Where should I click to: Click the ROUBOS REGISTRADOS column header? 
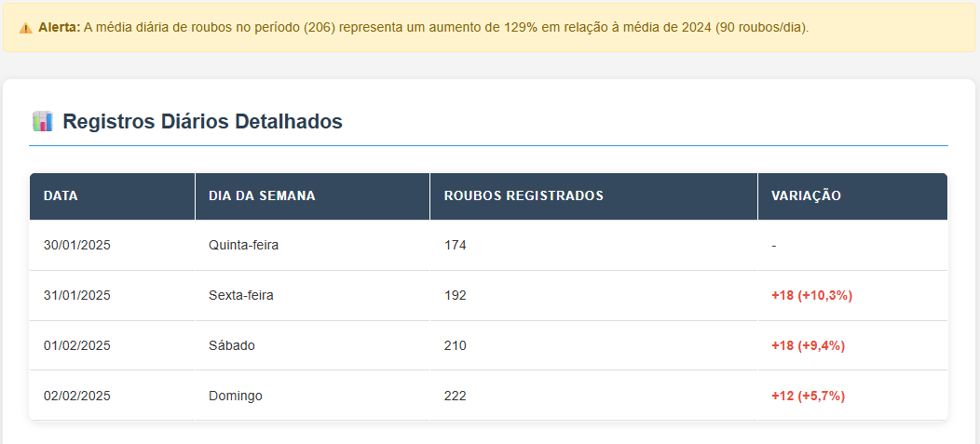(524, 196)
